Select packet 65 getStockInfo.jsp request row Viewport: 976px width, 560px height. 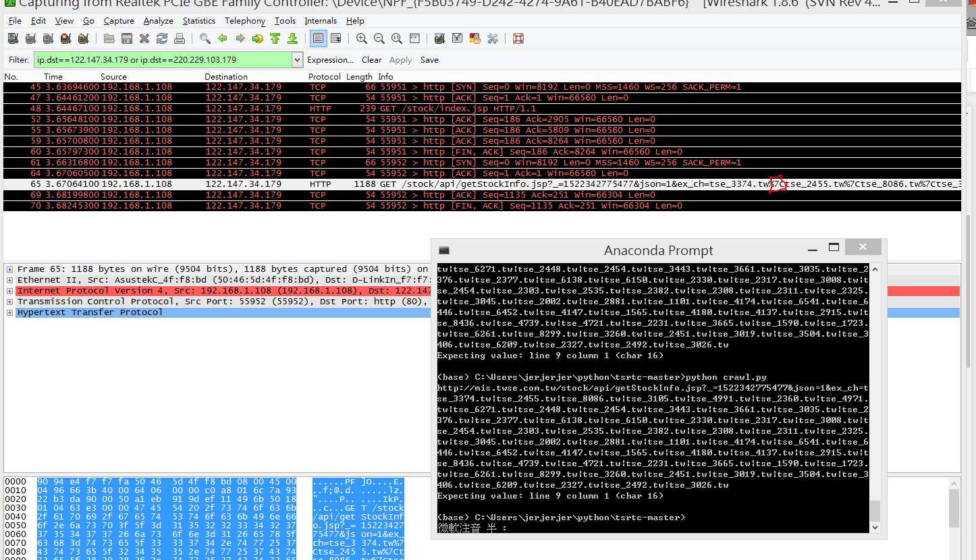[482, 184]
